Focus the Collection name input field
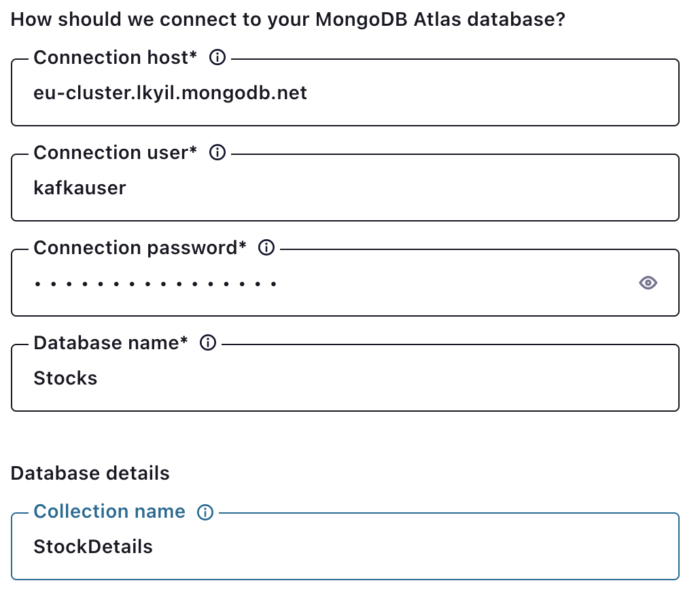The width and height of the screenshot is (700, 602). point(408,546)
